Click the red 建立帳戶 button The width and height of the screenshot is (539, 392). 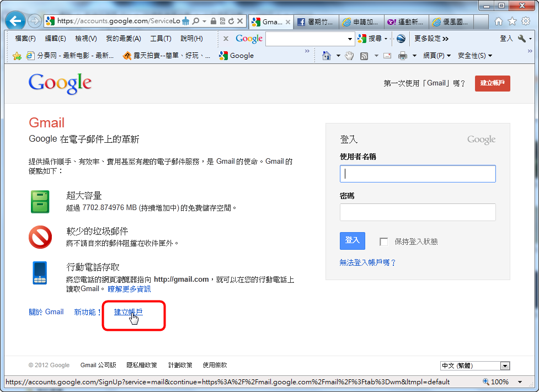tap(492, 83)
